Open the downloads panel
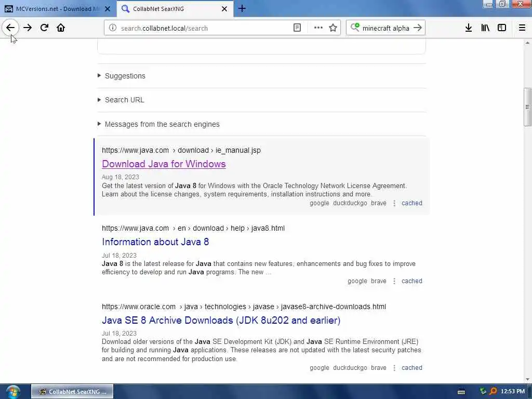 click(469, 28)
